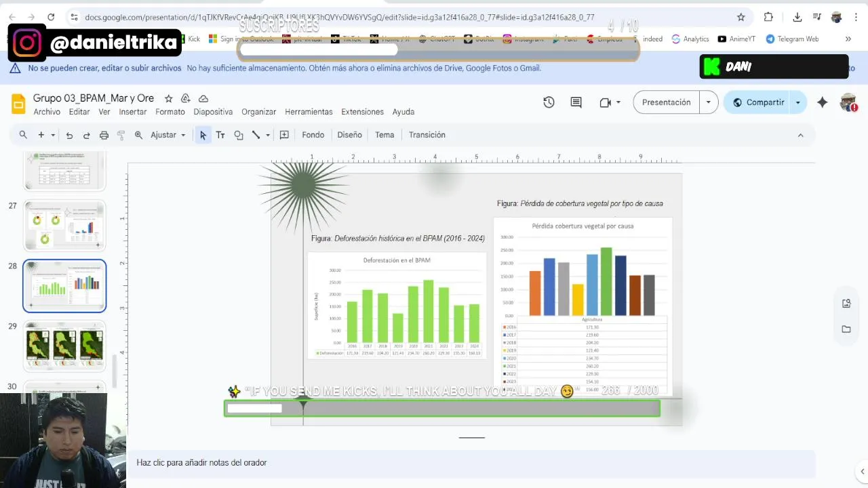Viewport: 868px width, 488px height.
Task: Undo the last action
Action: click(69, 135)
